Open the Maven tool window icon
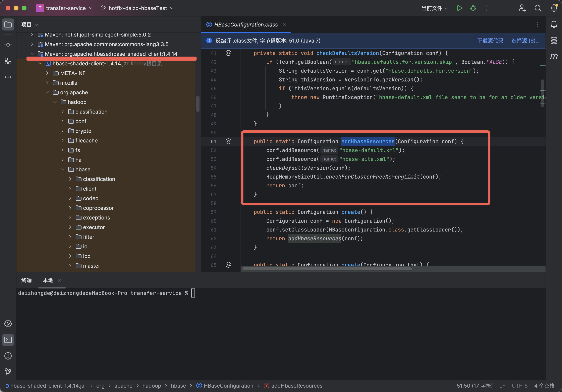 coord(554,57)
